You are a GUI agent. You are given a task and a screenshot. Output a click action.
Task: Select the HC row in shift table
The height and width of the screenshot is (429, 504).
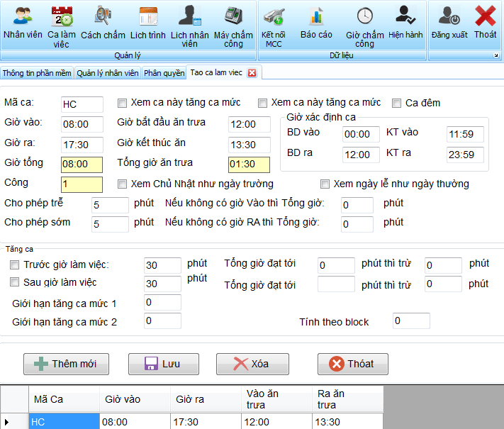tap(63, 422)
